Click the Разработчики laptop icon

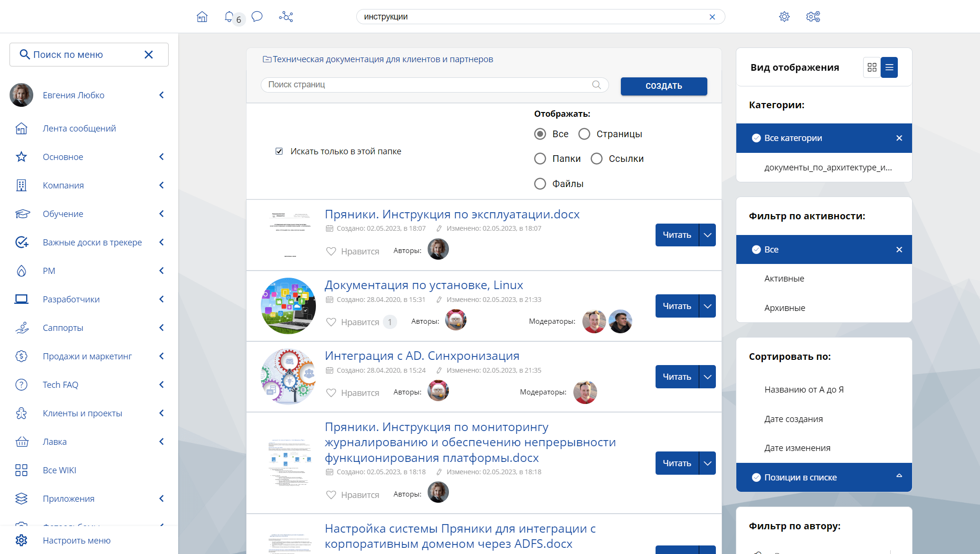[21, 299]
